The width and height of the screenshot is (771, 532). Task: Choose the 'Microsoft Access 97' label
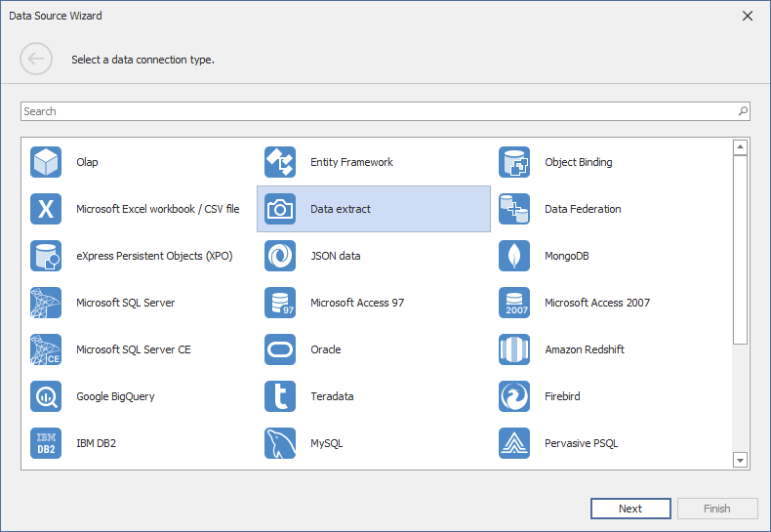tap(357, 303)
